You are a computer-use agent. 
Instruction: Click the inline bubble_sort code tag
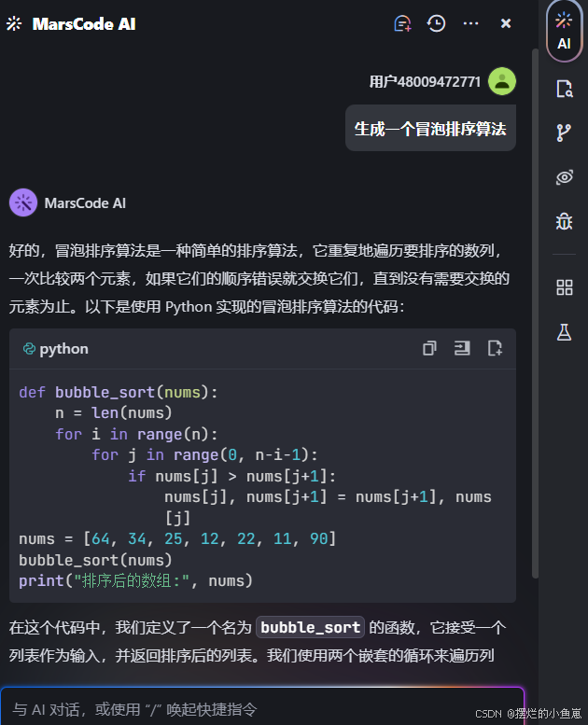point(310,627)
